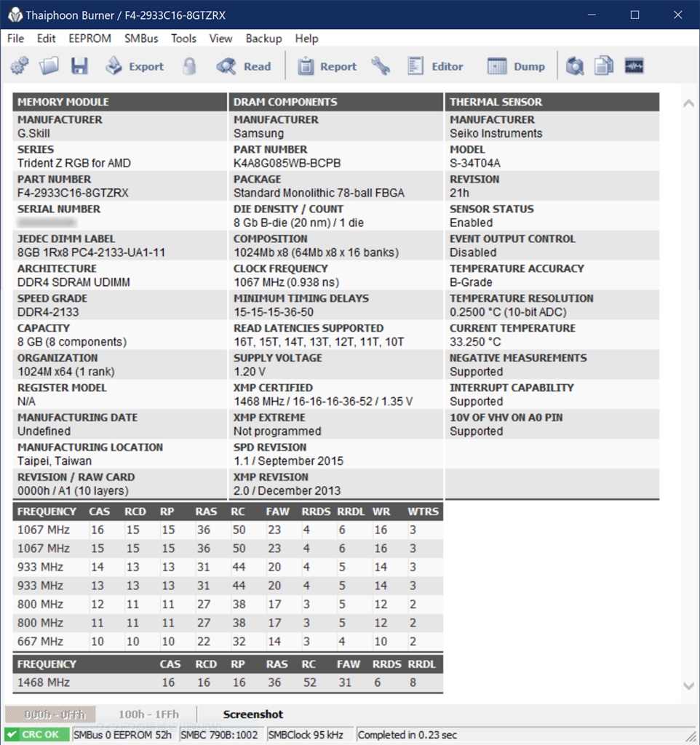
Task: Open the File menu
Action: pos(16,39)
